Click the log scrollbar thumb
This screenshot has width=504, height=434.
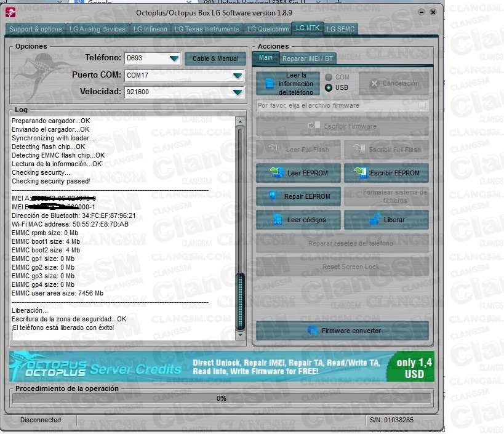coord(240,302)
